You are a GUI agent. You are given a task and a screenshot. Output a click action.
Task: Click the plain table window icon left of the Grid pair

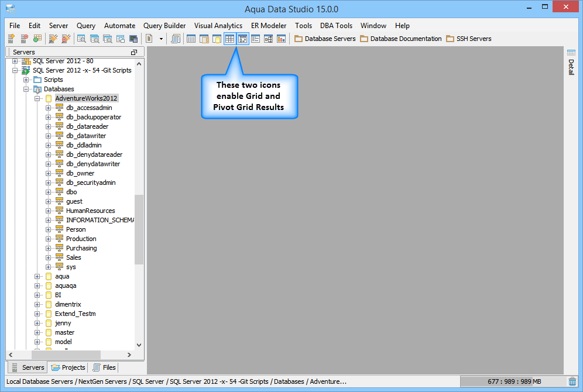click(191, 38)
